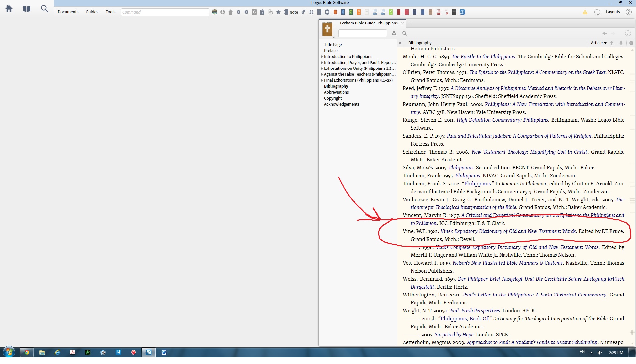Open link Paul: Fresh Perspectives
This screenshot has width=636, height=364.
[x=474, y=311]
